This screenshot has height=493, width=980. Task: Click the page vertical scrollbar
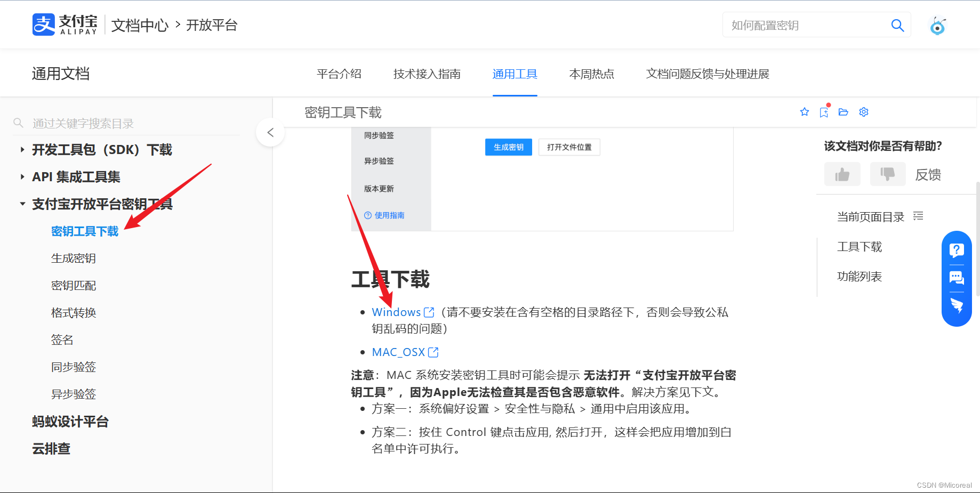977,239
